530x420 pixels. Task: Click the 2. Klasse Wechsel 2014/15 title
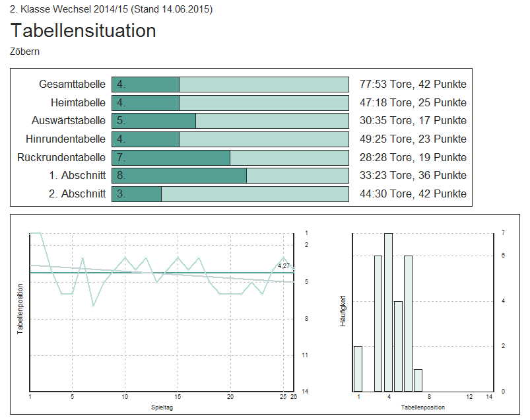click(111, 9)
